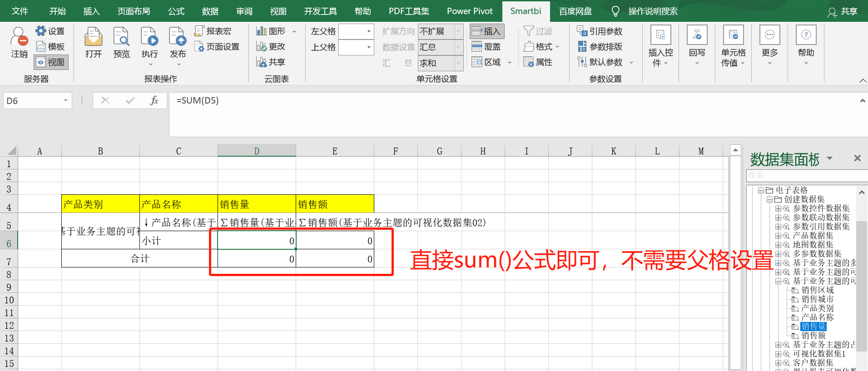Click the 更多 more options icon
This screenshot has width=868, height=371.
769,35
